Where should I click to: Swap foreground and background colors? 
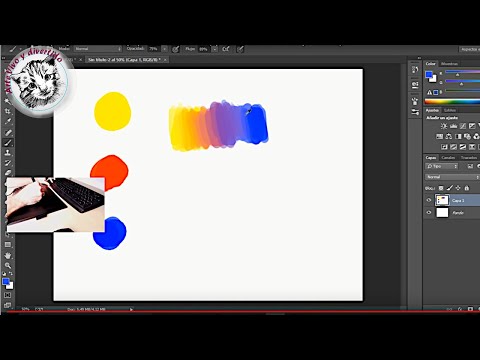11,274
